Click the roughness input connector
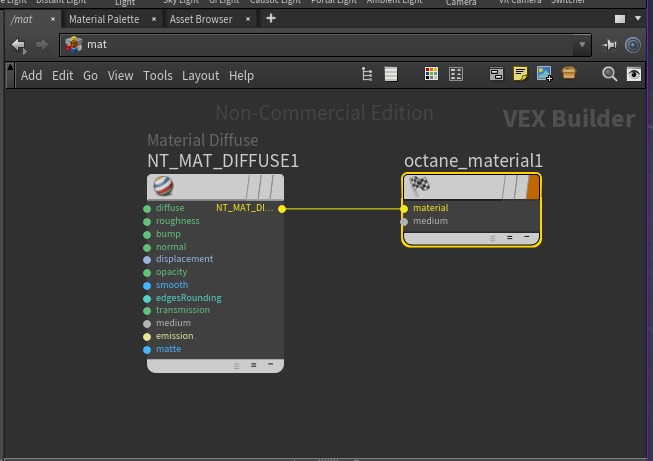Viewport: 653px width, 461px height. click(x=147, y=222)
